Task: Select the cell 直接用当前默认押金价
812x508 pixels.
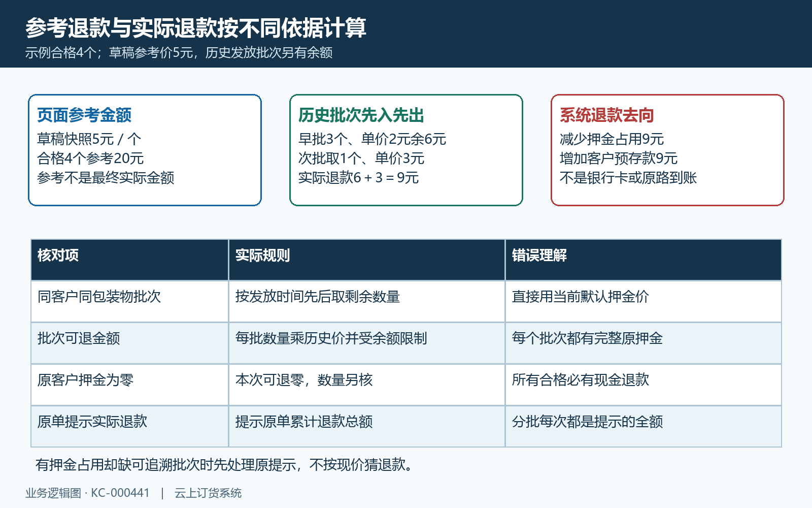Action: click(x=644, y=301)
